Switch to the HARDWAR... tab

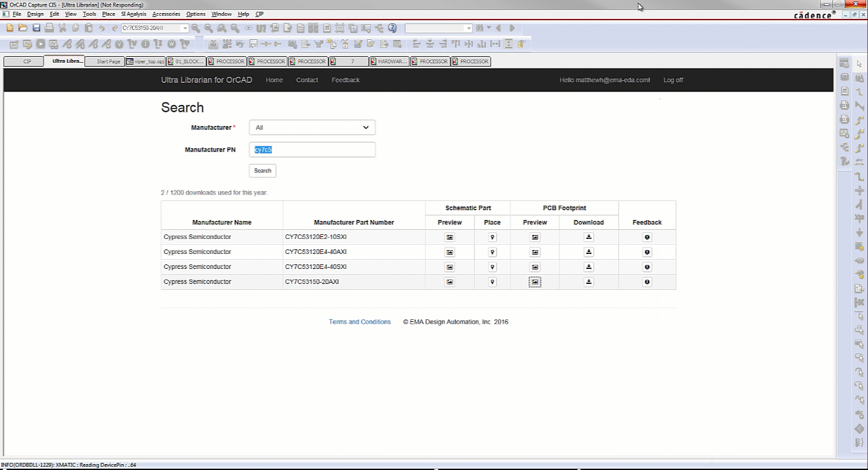pos(390,61)
